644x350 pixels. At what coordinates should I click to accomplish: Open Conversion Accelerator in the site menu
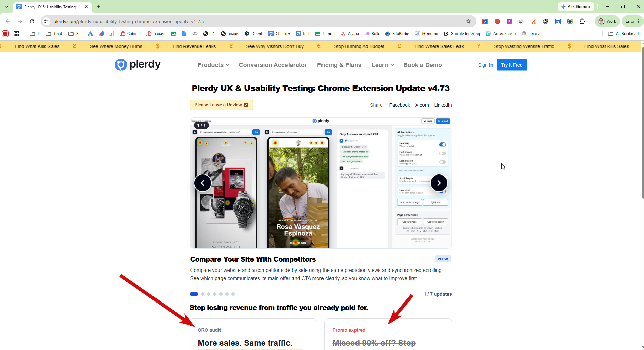[273, 65]
